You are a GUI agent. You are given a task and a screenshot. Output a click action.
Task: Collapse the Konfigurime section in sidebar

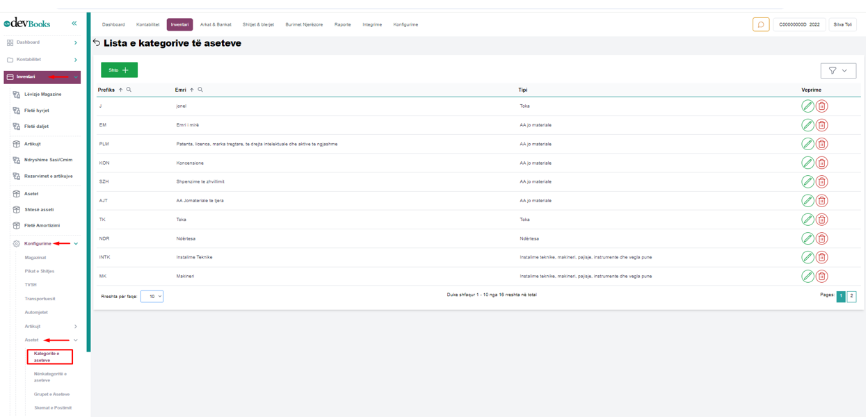(x=76, y=244)
